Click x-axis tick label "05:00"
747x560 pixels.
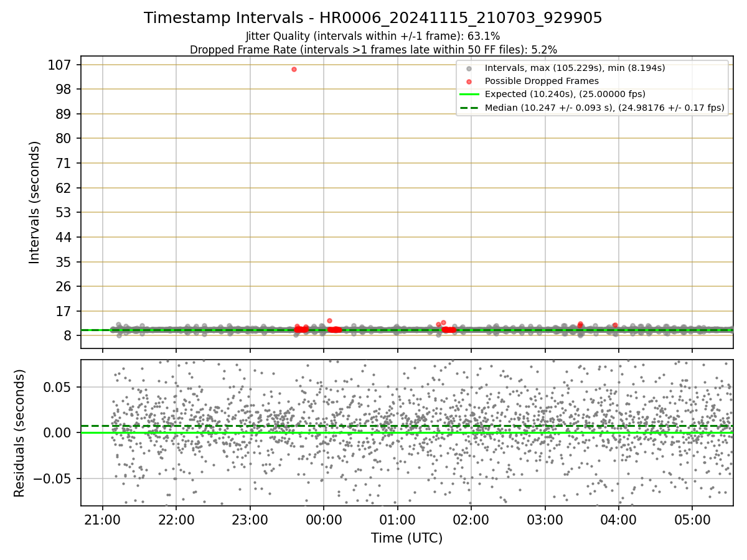click(x=693, y=519)
